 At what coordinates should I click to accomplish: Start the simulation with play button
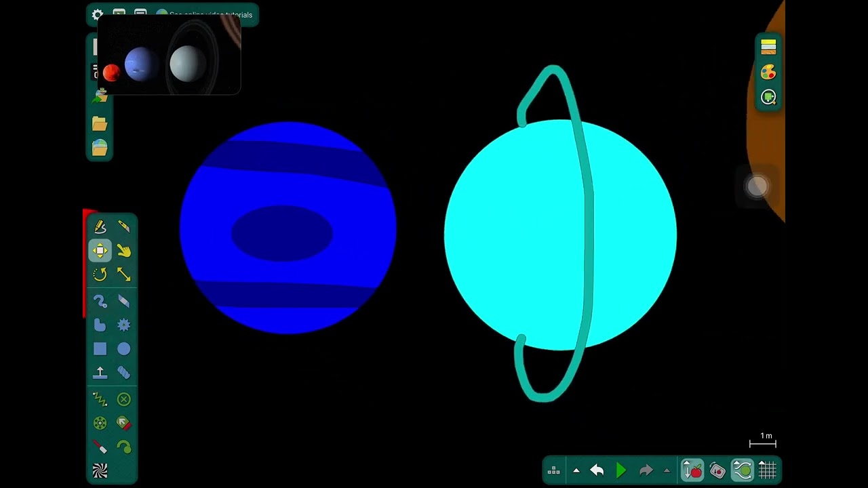(621, 470)
